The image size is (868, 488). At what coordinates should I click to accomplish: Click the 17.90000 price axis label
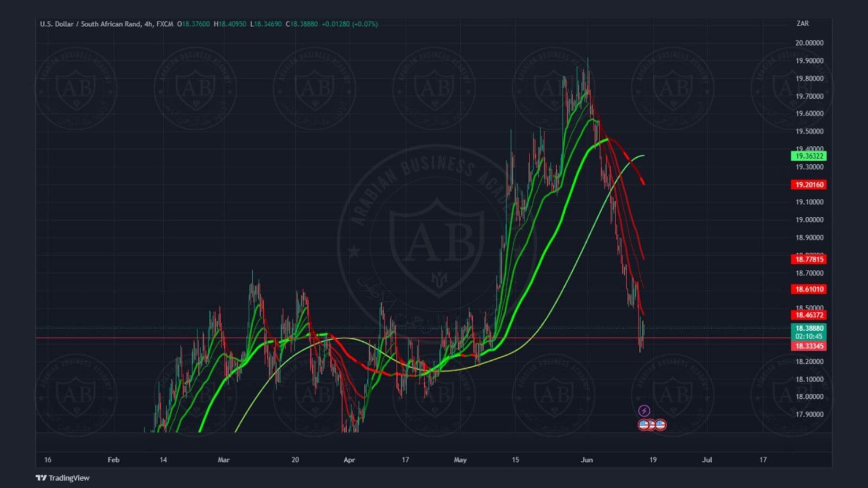[x=810, y=415]
